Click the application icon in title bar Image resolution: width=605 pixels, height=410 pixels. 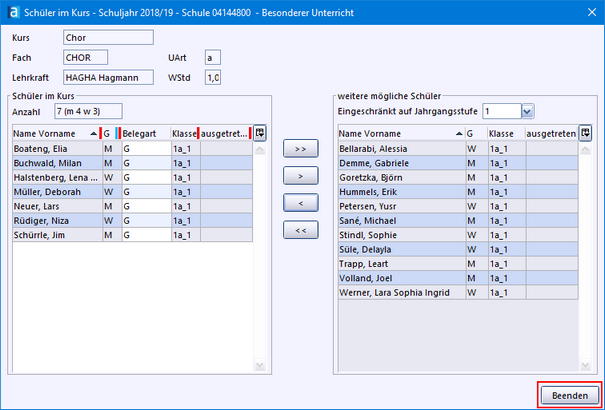pyautogui.click(x=11, y=11)
